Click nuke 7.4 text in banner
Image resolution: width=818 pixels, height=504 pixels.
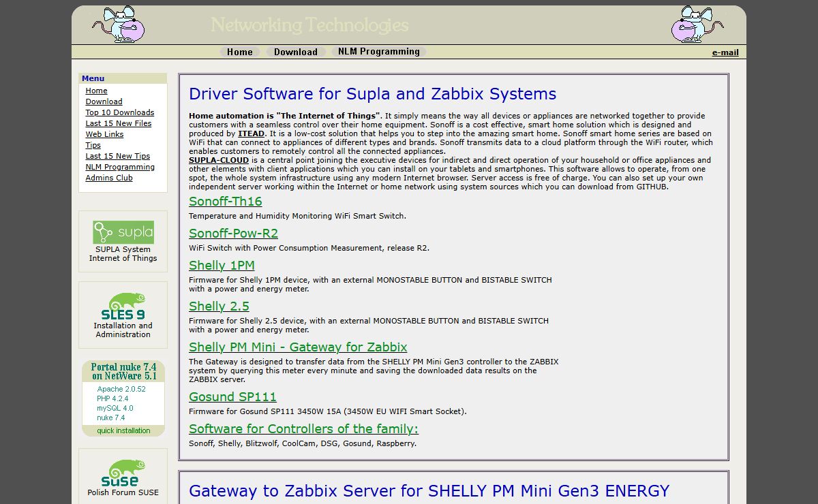110,418
